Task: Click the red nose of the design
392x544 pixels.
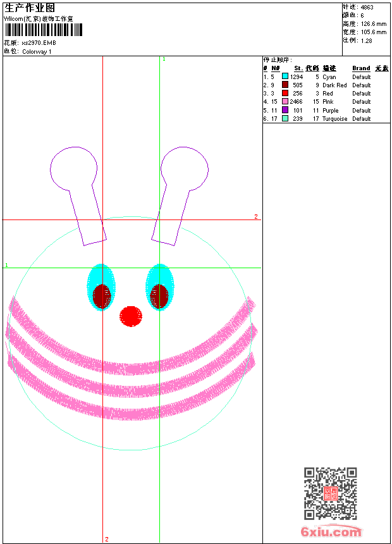Action: (x=131, y=316)
